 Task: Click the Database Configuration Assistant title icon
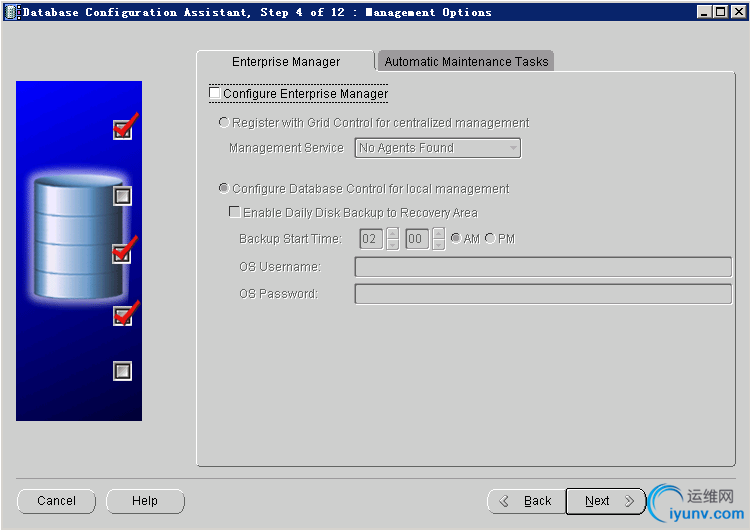pyautogui.click(x=12, y=12)
